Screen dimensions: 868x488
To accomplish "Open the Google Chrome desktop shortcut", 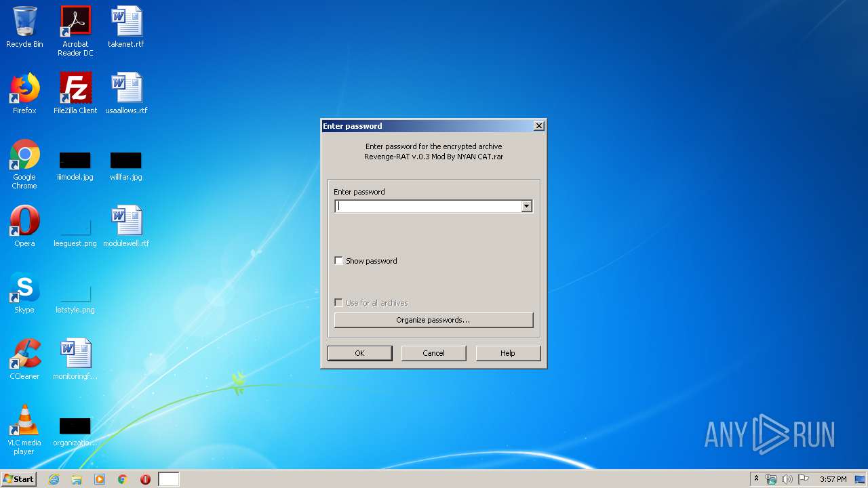I will point(24,164).
